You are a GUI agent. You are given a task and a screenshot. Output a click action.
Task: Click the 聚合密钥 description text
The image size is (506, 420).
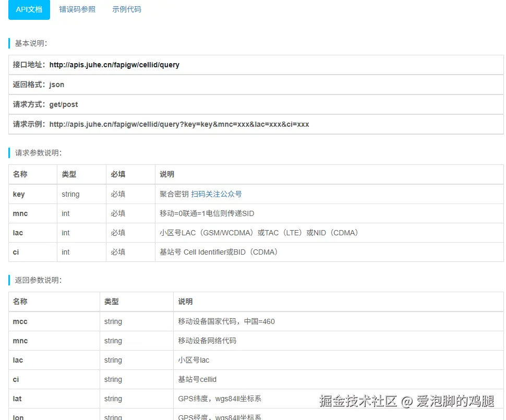[x=174, y=194]
